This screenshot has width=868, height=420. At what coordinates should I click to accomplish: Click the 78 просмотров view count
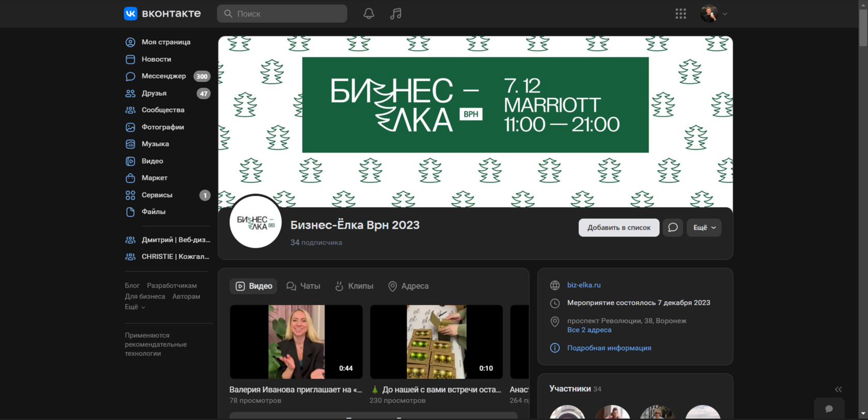[x=255, y=400]
